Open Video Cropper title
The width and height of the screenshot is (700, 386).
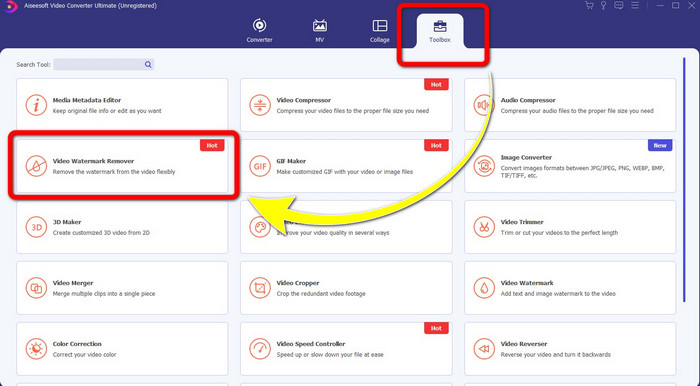coord(298,283)
